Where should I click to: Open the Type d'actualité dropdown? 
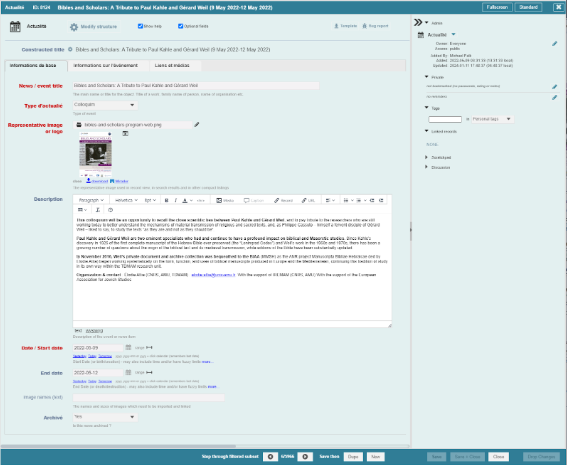pyautogui.click(x=105, y=105)
